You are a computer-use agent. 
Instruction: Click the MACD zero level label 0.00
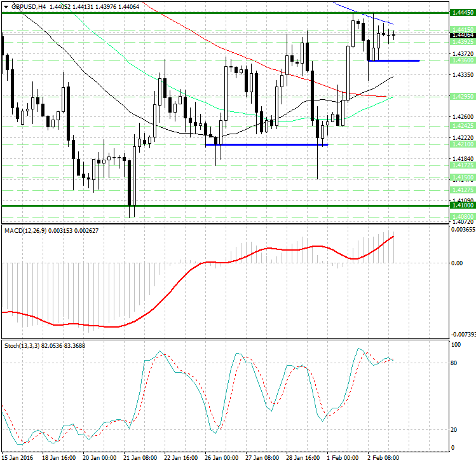[457, 263]
